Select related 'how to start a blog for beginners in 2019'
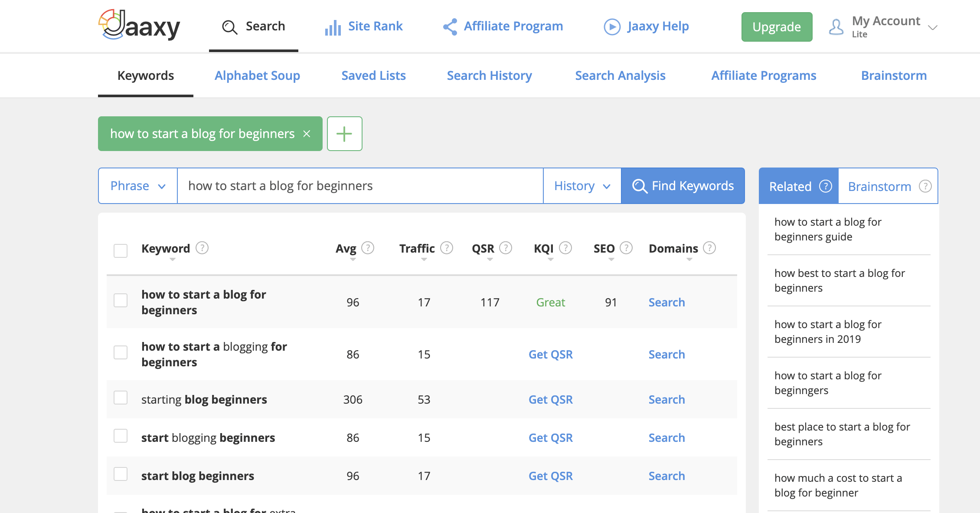Screen dimensions: 980x513 coord(828,332)
